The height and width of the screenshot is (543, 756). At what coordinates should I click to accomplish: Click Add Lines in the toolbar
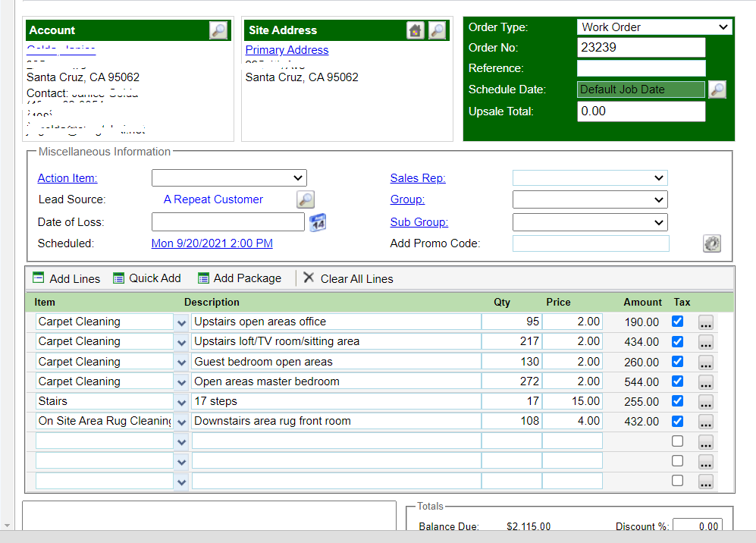pos(67,278)
